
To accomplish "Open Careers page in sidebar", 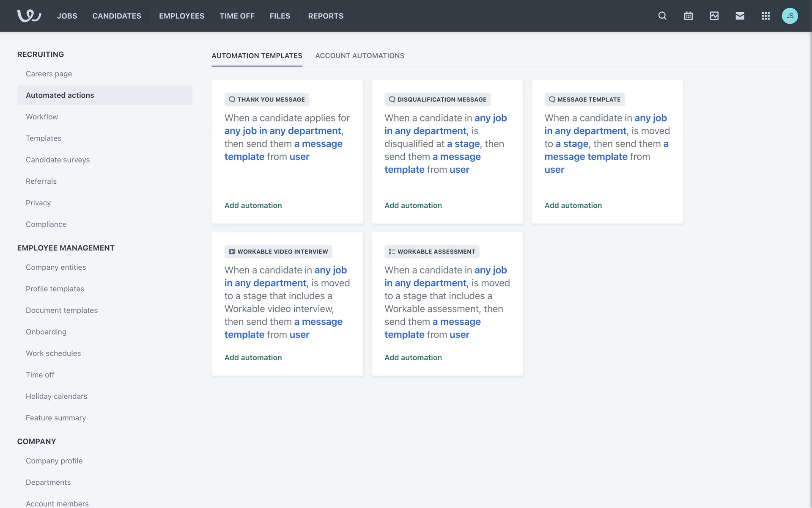I will pos(49,74).
